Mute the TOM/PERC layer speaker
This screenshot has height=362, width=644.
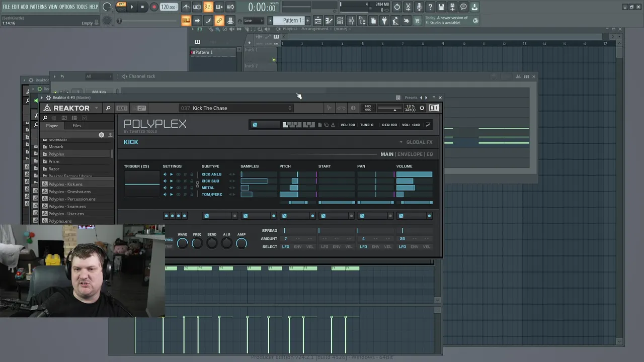point(165,195)
